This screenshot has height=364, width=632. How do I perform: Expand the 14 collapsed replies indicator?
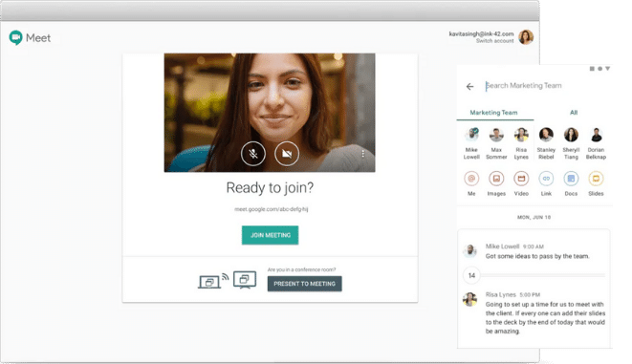(471, 275)
